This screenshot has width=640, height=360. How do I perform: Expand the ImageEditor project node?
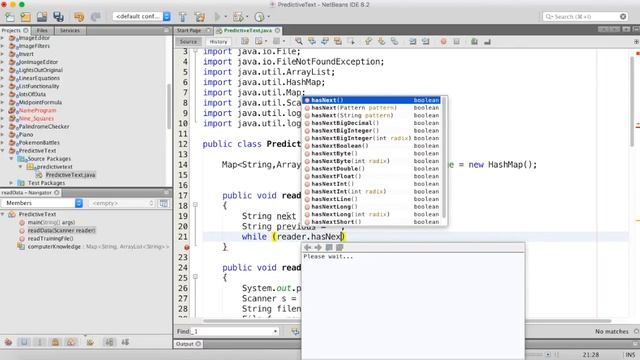click(3, 38)
